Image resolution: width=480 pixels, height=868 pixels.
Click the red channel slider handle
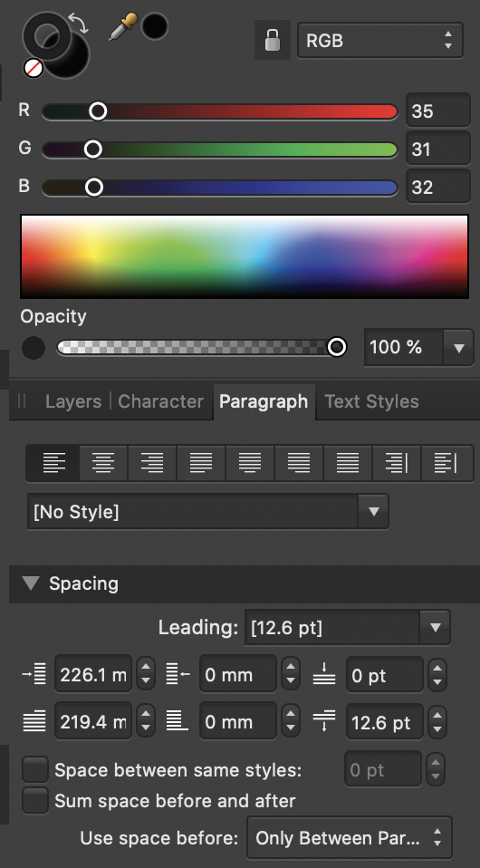(x=98, y=111)
